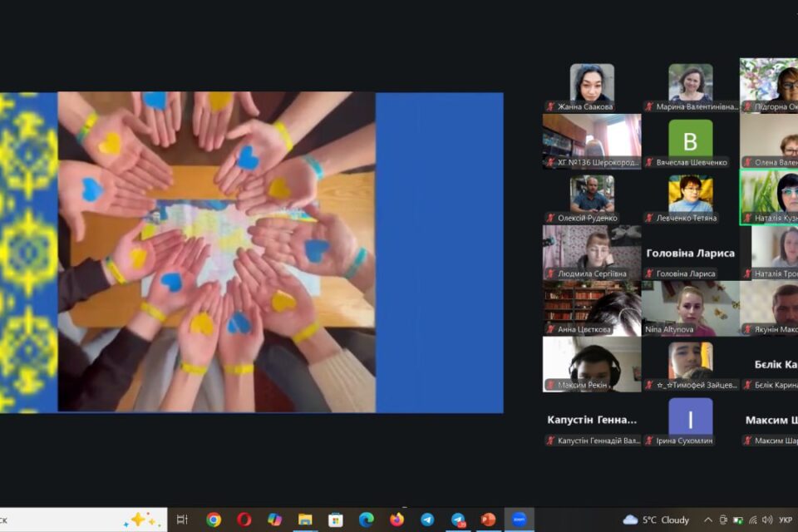This screenshot has width=798, height=532.
Task: Select the ХГ №136 Шерокород video tile
Action: (592, 141)
